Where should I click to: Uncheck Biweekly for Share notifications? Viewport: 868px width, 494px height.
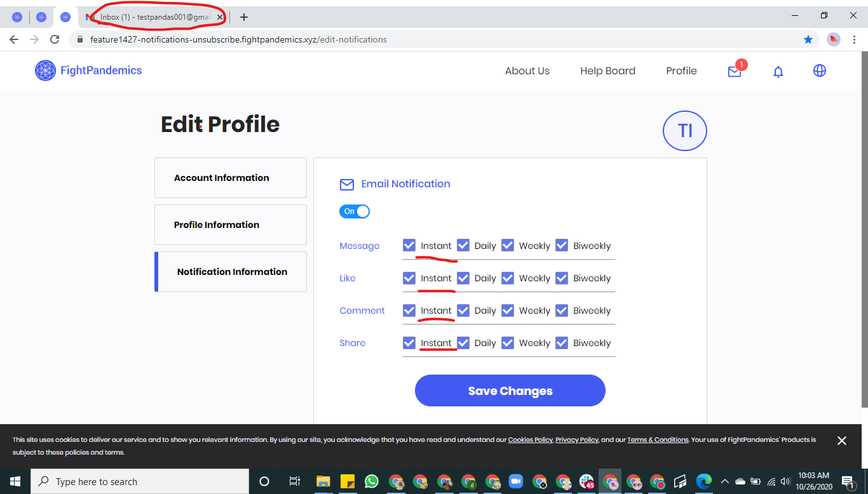(562, 342)
